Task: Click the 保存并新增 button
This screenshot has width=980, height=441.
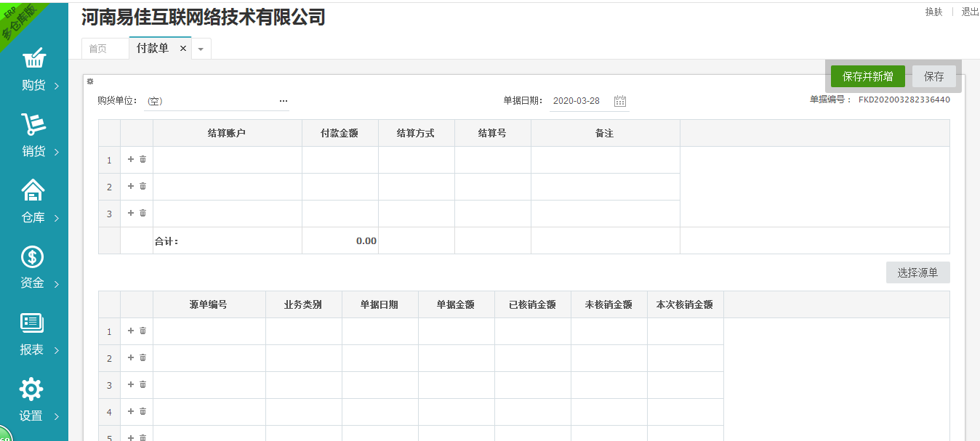Action: [x=867, y=76]
